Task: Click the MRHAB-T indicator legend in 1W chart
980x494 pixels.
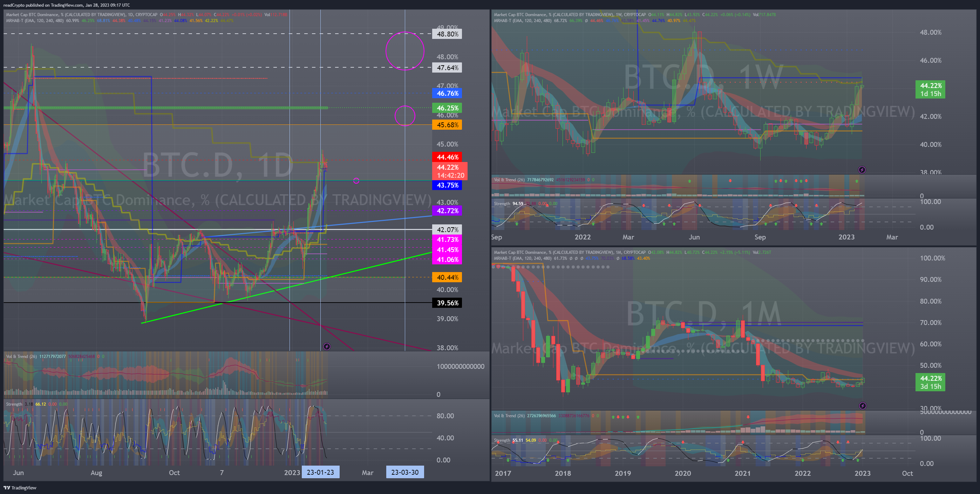Action: coord(594,21)
